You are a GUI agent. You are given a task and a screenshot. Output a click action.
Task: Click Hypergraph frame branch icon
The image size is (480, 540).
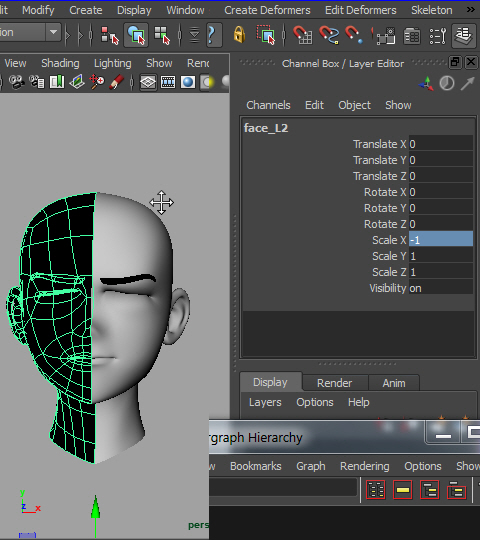pos(457,490)
